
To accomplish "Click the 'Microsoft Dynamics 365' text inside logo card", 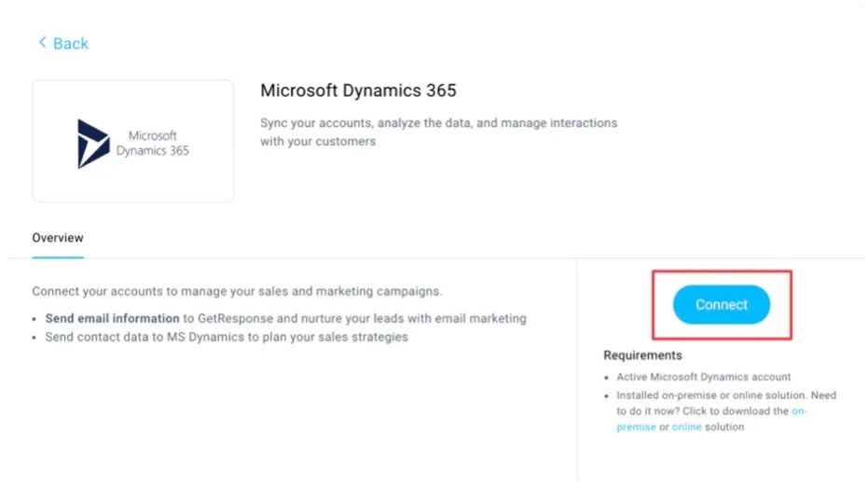I will tap(152, 143).
